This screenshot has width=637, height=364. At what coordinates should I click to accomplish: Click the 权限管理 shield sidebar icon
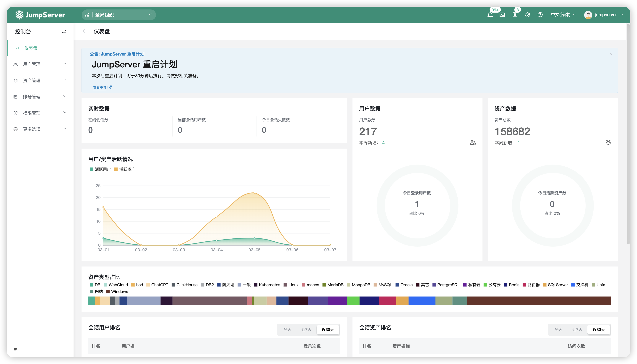(15, 113)
